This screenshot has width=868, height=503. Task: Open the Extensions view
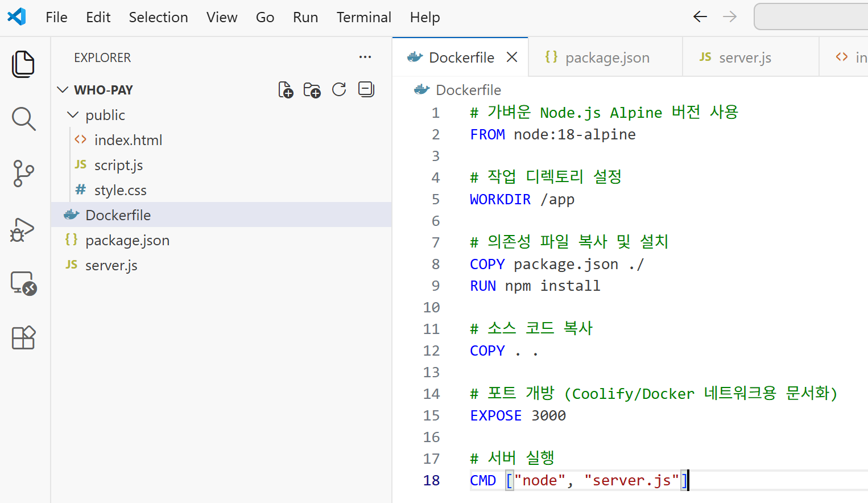[x=23, y=338]
